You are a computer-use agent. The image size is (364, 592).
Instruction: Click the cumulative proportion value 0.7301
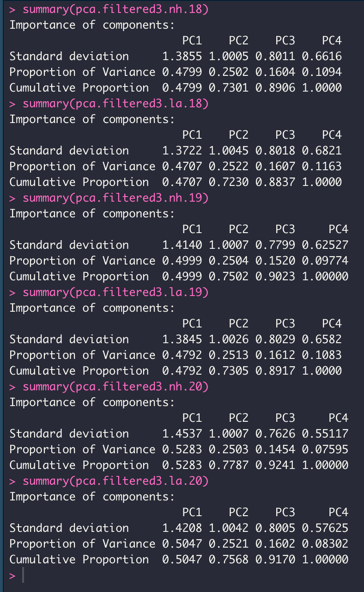pyautogui.click(x=229, y=88)
